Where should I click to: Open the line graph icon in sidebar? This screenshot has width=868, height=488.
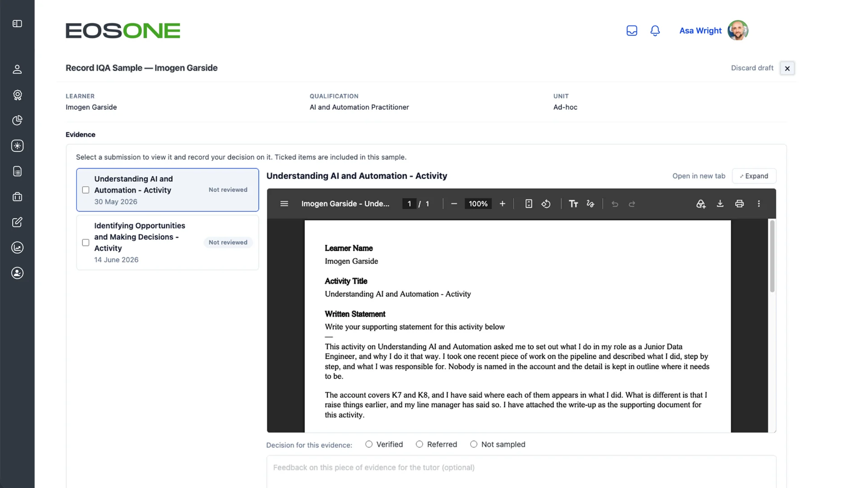coord(17,248)
